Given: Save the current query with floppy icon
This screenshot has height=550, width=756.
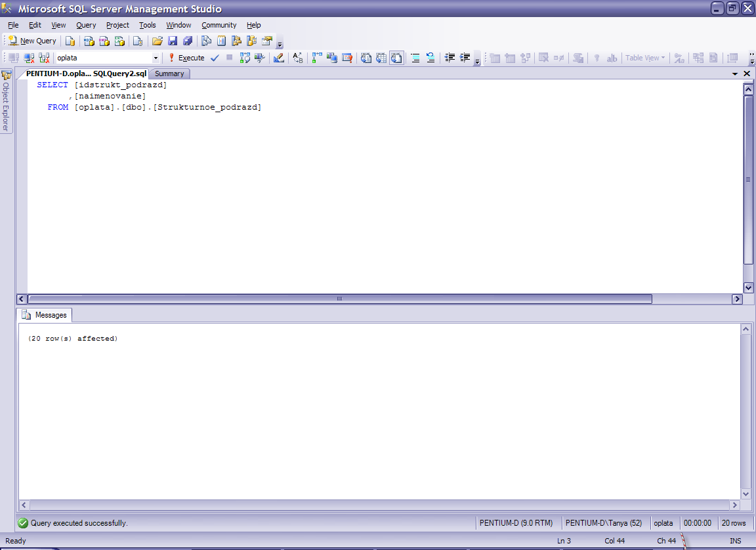Looking at the screenshot, I should click(173, 41).
